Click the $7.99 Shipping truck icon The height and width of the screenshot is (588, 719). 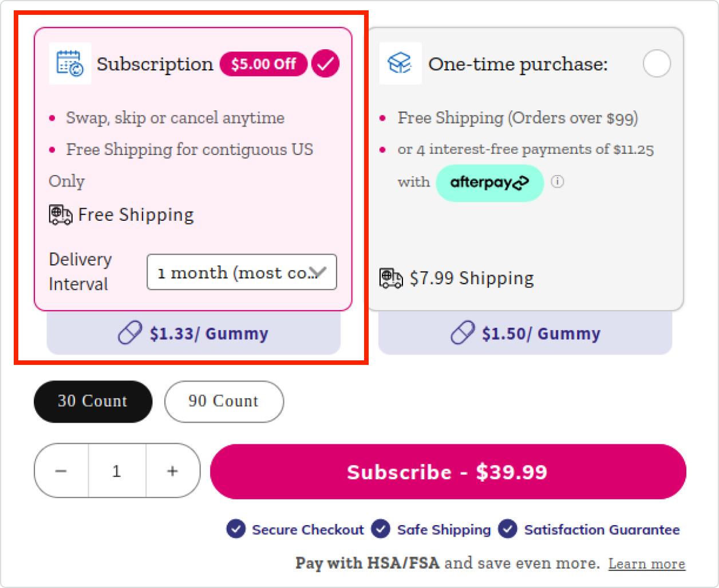pos(391,279)
